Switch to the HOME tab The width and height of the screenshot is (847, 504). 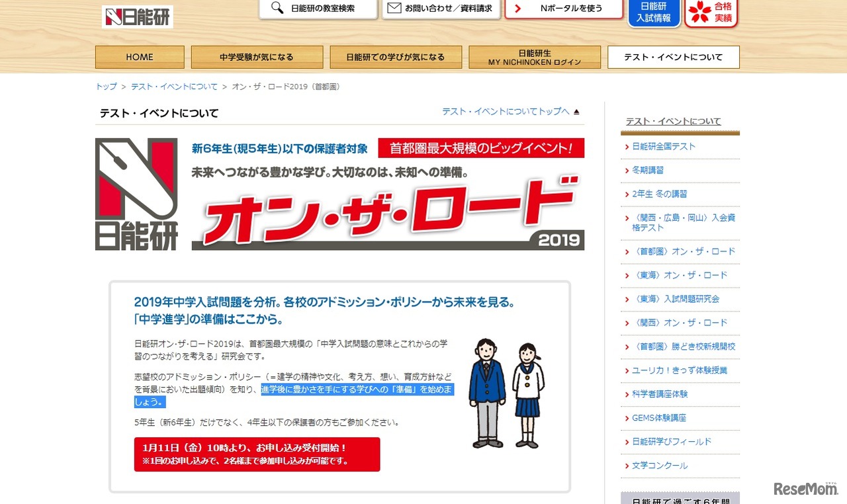point(139,57)
